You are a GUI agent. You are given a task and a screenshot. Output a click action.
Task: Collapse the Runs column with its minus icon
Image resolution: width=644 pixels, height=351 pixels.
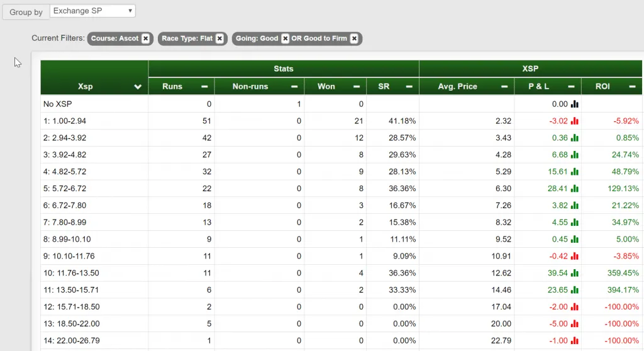pyautogui.click(x=204, y=86)
